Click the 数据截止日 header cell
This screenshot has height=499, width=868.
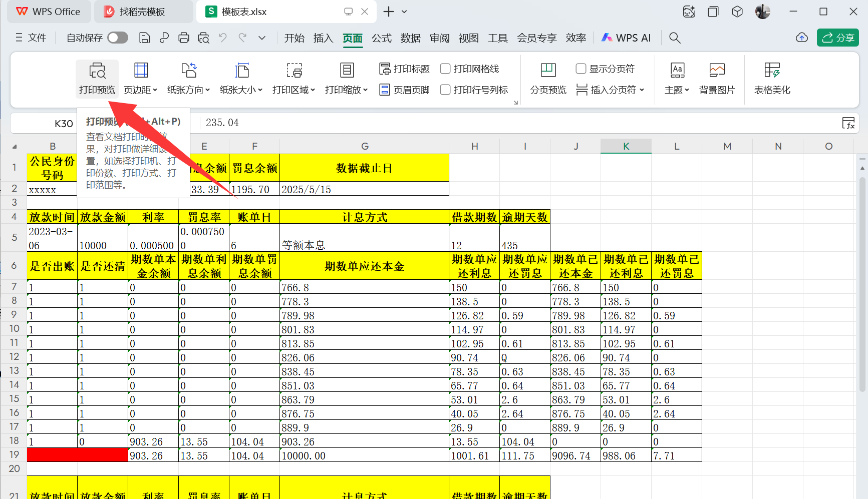365,168
